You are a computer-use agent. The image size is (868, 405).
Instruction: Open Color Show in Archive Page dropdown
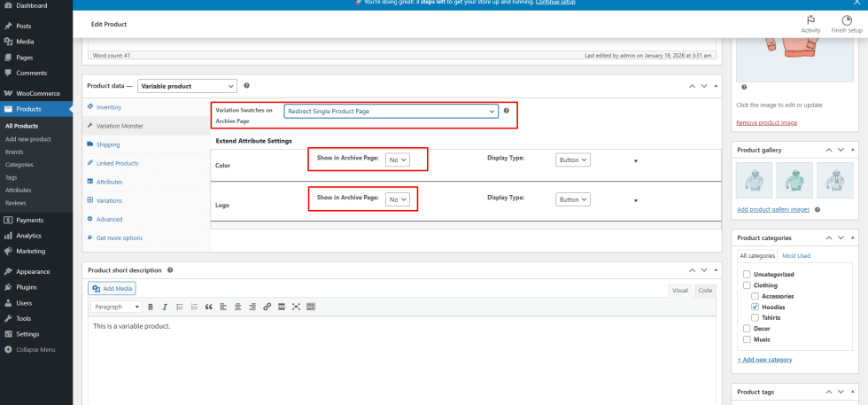tap(398, 160)
